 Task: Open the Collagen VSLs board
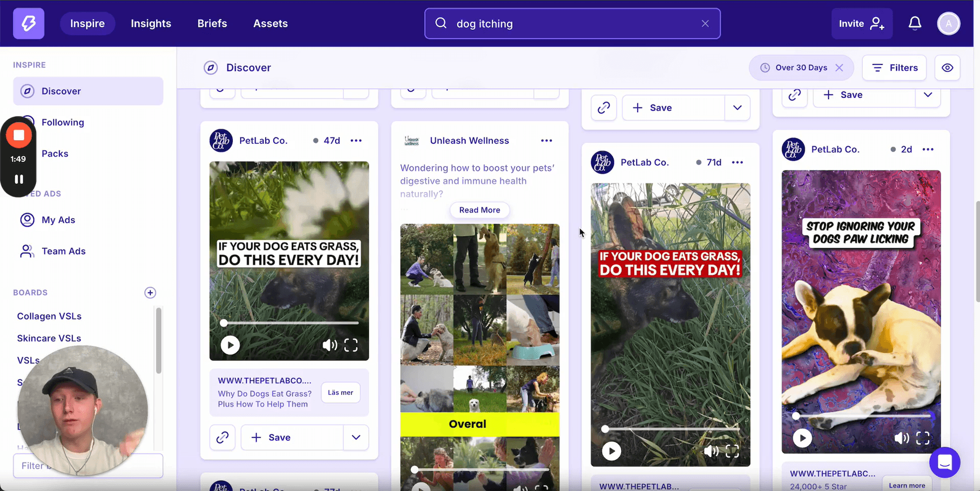(49, 316)
